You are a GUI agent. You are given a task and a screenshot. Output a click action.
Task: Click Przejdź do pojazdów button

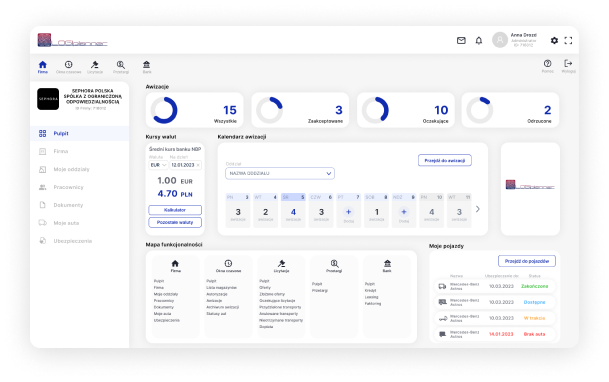(527, 261)
